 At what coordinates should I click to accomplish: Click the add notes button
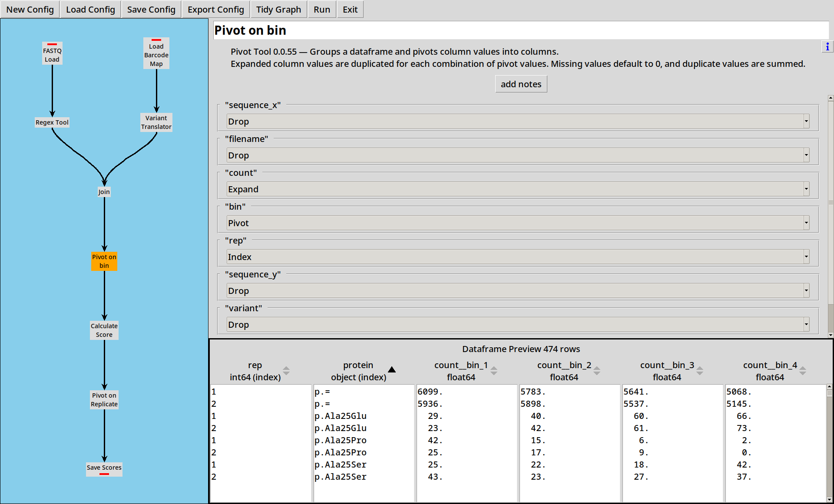click(521, 84)
